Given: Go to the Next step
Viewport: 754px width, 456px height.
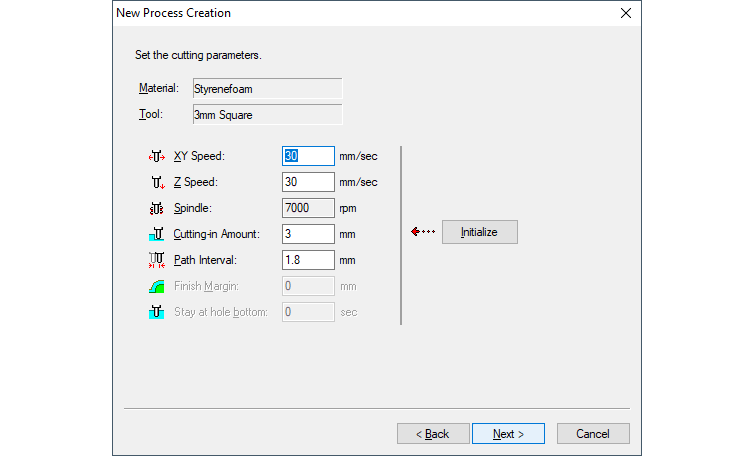Looking at the screenshot, I should point(508,434).
